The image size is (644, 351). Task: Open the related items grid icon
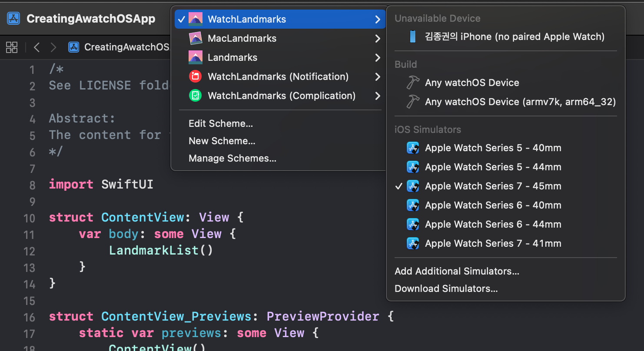[12, 47]
